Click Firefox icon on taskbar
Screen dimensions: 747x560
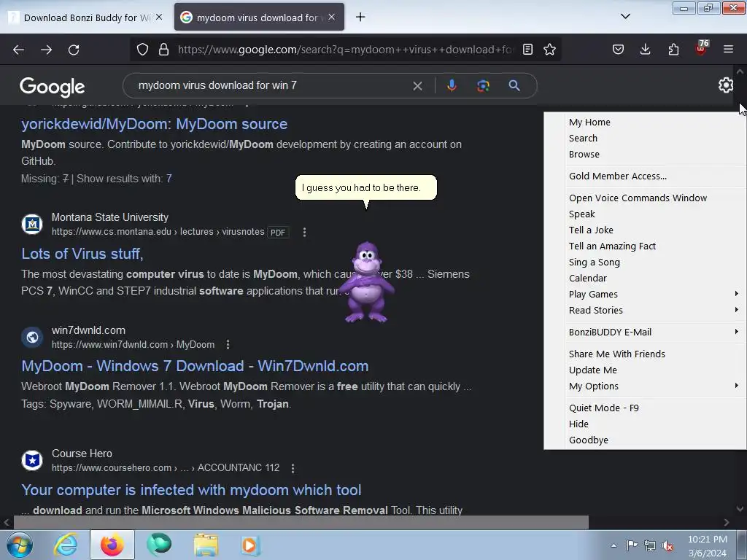(x=112, y=545)
